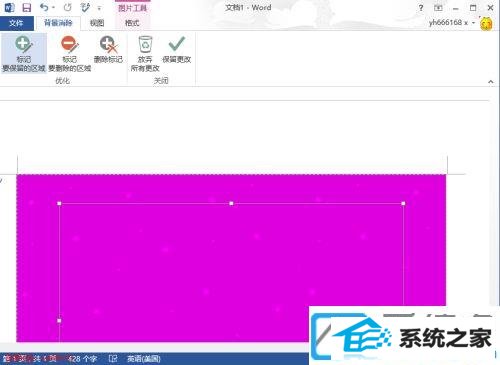The height and width of the screenshot is (365, 500).
Task: Switch to the 视图 View tab
Action: tap(97, 23)
